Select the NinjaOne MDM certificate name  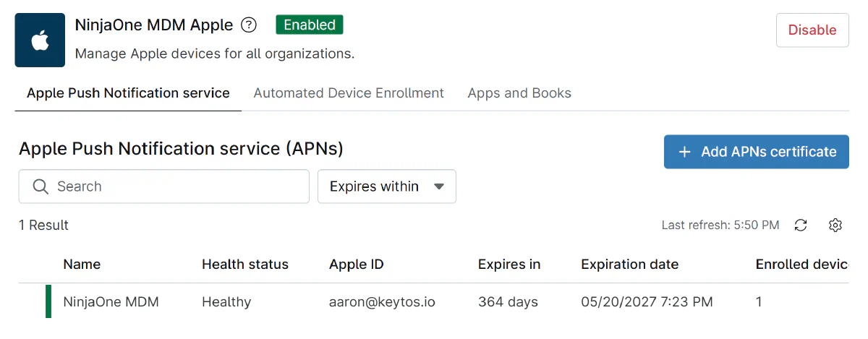[x=111, y=302]
